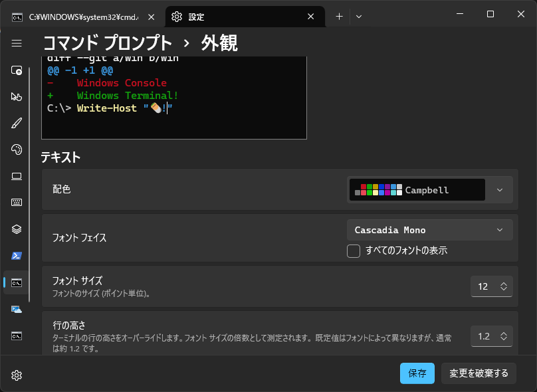537x392 pixels.
Task: Click the 変更を破棄する discard button
Action: [479, 373]
